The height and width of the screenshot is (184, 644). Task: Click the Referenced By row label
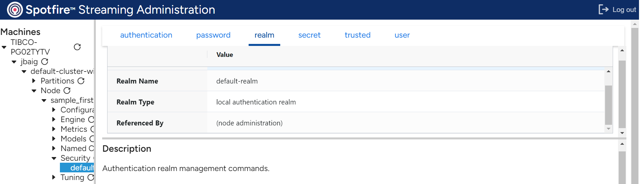pos(140,123)
